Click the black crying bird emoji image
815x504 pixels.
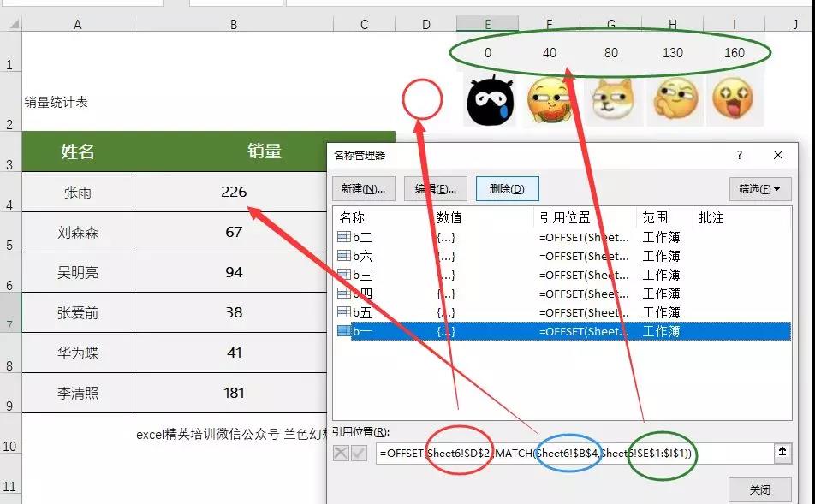(x=491, y=100)
